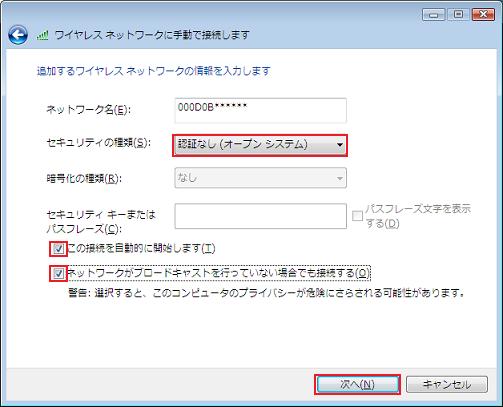The width and height of the screenshot is (503, 407).
Task: Maximize the wireless setup dialog window
Action: tap(458, 15)
